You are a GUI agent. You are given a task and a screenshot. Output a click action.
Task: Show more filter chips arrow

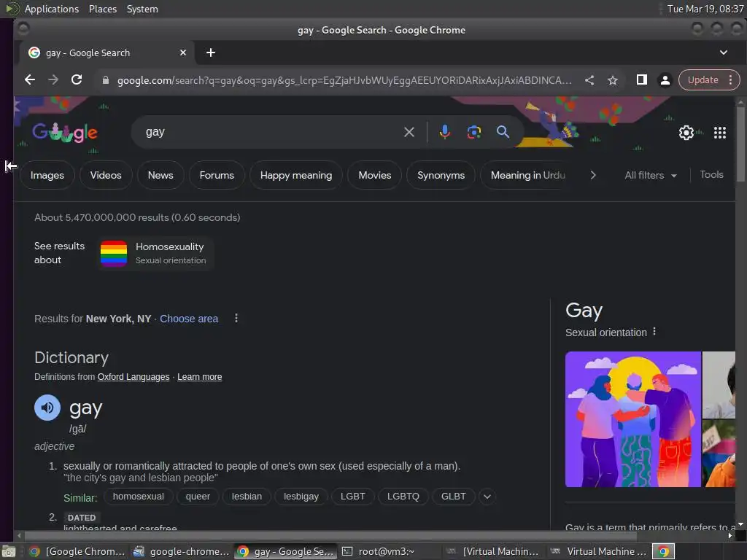593,175
